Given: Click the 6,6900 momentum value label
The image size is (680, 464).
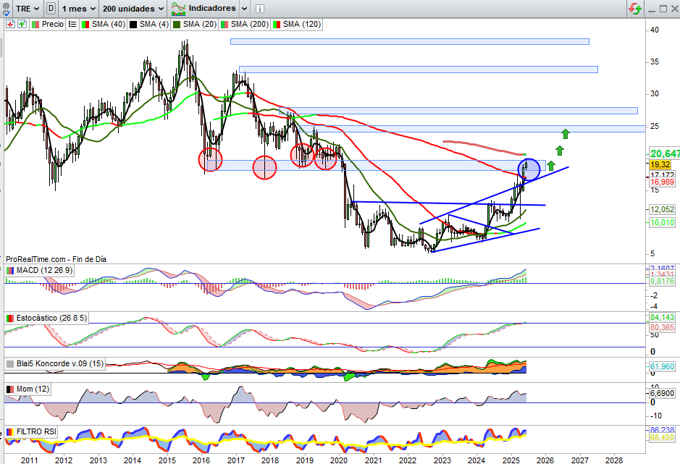Looking at the screenshot, I should tap(662, 393).
